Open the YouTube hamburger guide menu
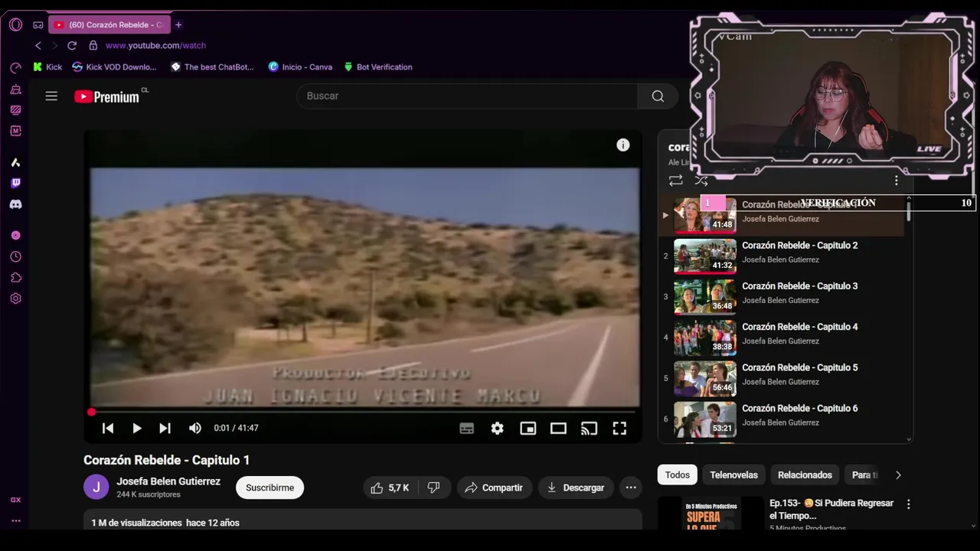 tap(51, 96)
